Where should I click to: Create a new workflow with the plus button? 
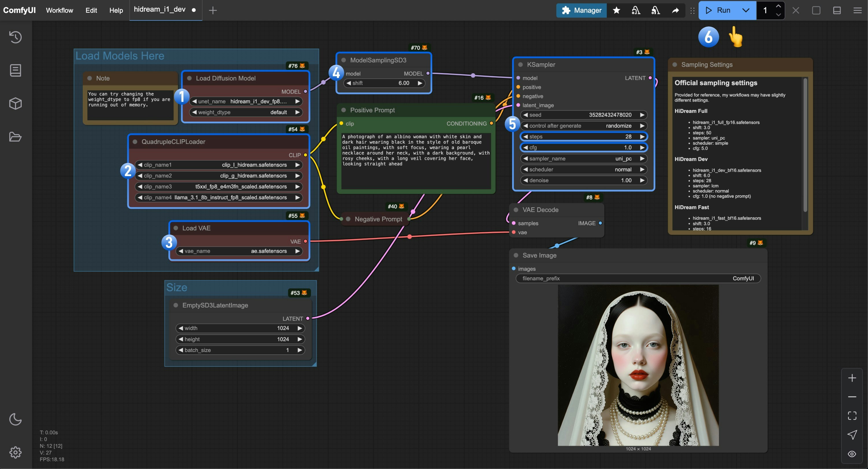pos(213,10)
